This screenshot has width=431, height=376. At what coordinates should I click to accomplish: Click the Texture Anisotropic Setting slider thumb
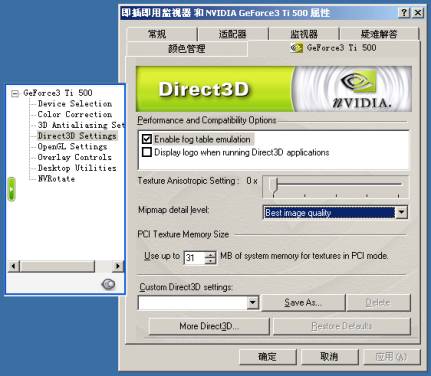tap(274, 186)
